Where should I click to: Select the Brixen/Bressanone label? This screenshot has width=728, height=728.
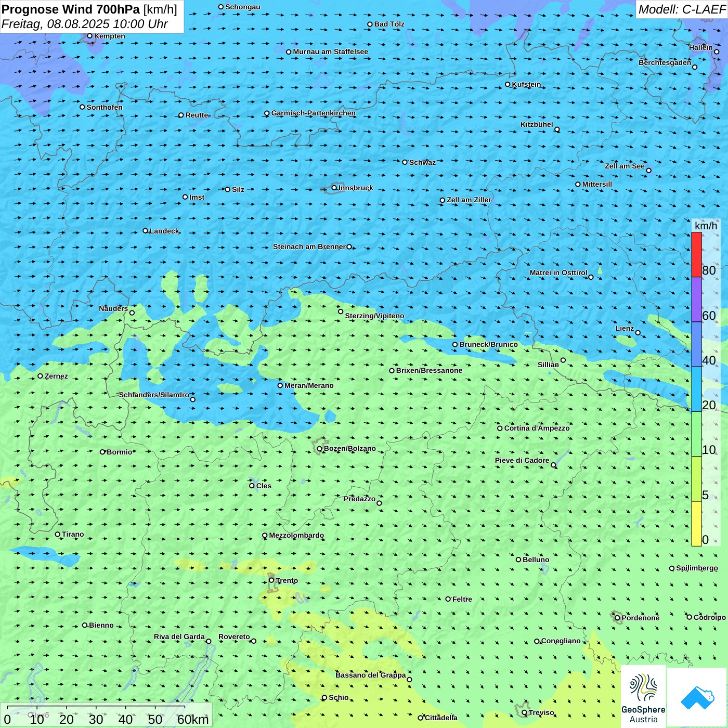[x=429, y=370]
